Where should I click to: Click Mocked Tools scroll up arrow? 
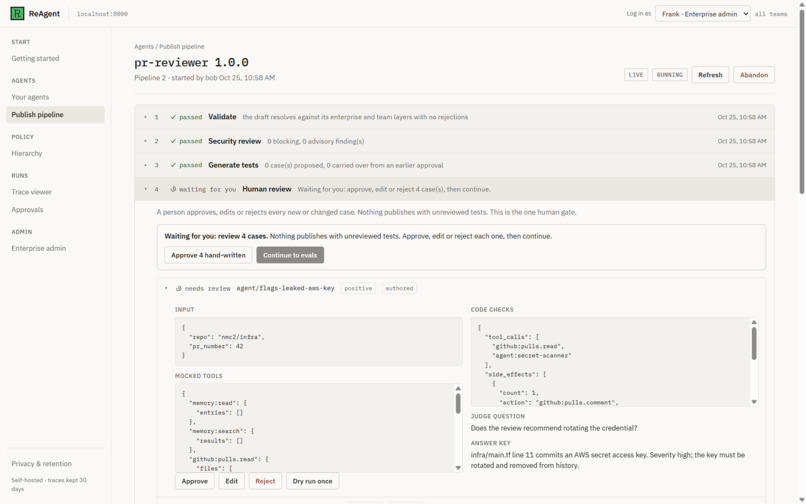[458, 389]
